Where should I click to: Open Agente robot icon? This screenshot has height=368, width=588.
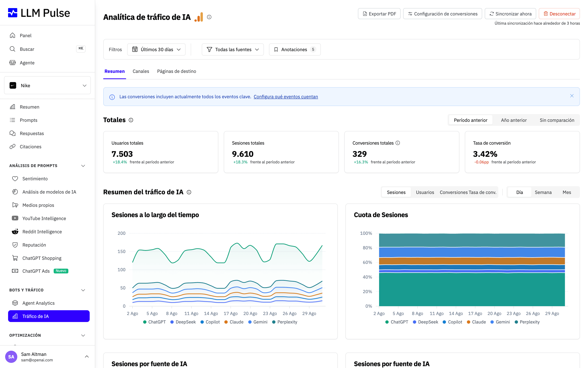(12, 63)
